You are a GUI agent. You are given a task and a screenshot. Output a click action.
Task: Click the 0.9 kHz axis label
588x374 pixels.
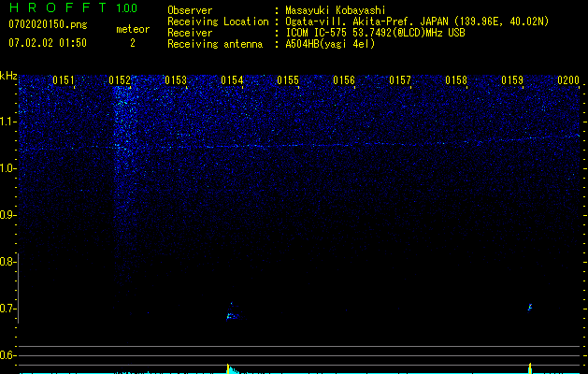click(7, 215)
